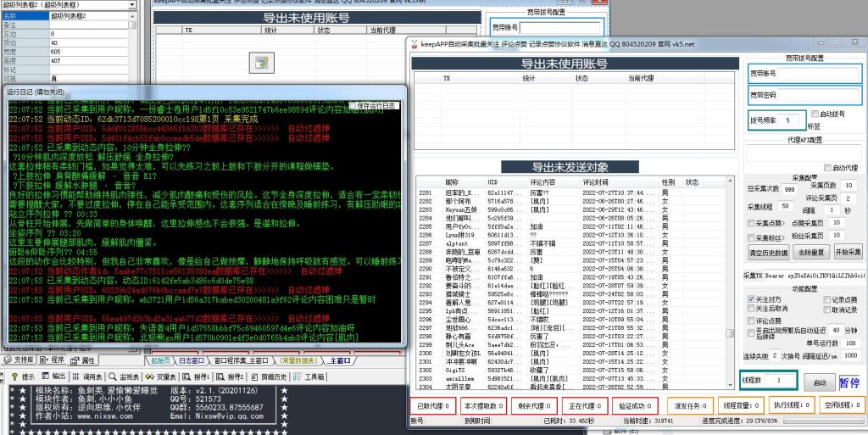The width and height of the screenshot is (868, 435).
Task: Open the 工具箱 toolbox tab
Action: [309, 376]
